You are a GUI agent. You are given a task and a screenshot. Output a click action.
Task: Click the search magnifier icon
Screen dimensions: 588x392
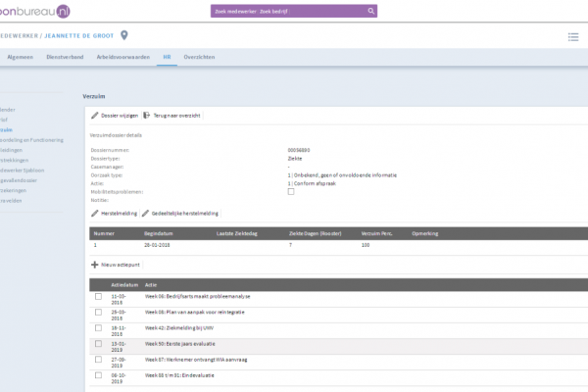pos(371,11)
